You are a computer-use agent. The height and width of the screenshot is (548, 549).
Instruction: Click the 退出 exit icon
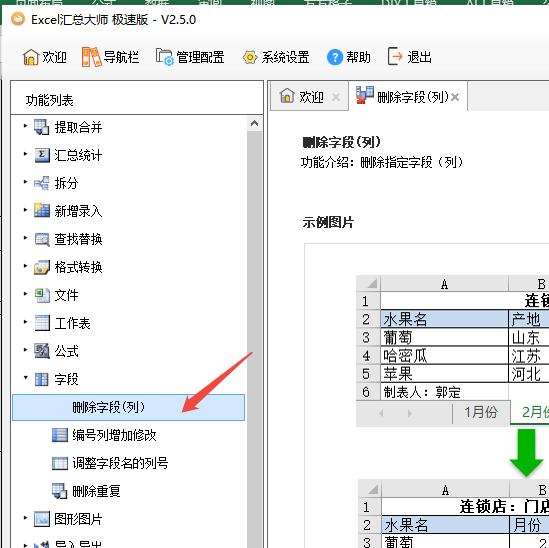[396, 56]
